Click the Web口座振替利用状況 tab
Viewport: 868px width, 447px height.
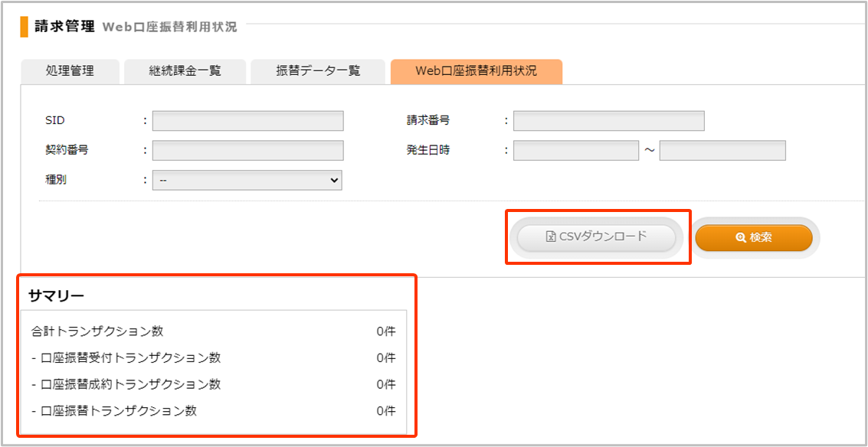476,71
